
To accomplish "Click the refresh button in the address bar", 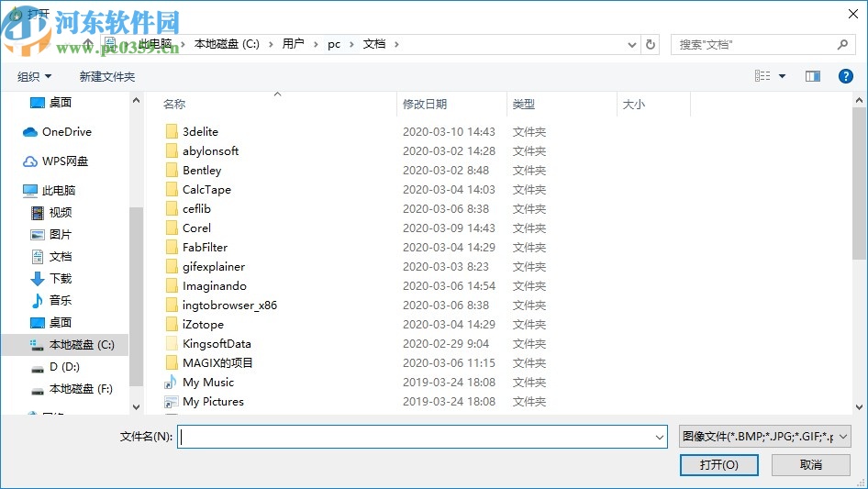I will [651, 44].
